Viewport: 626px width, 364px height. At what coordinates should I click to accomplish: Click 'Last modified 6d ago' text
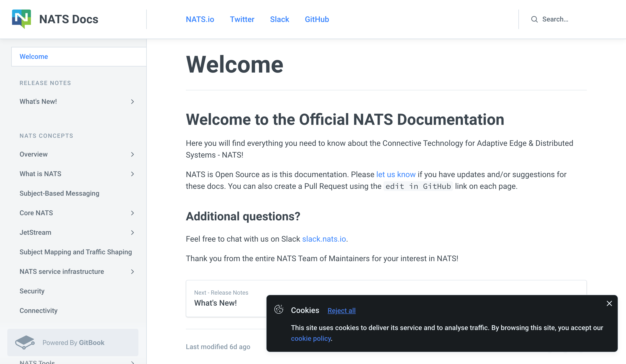click(218, 347)
